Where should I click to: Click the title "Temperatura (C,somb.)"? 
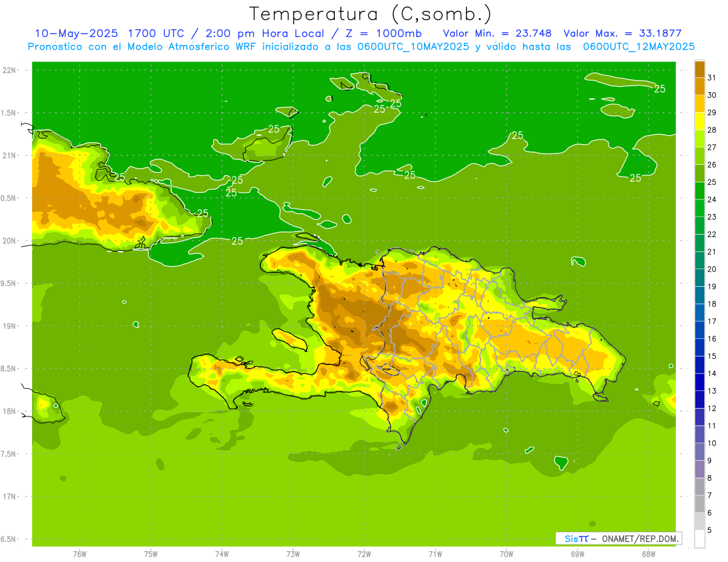pos(370,15)
